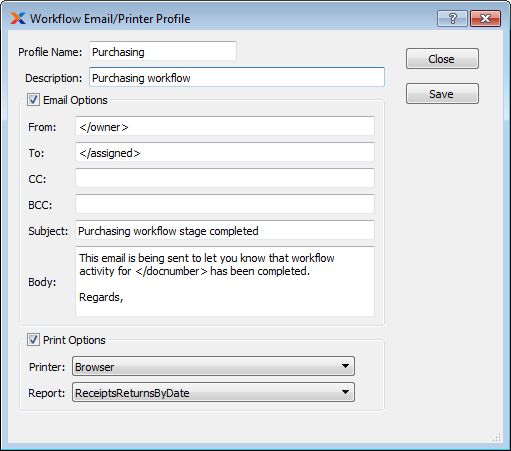
Task: Edit the Subject line field
Action: click(225, 231)
